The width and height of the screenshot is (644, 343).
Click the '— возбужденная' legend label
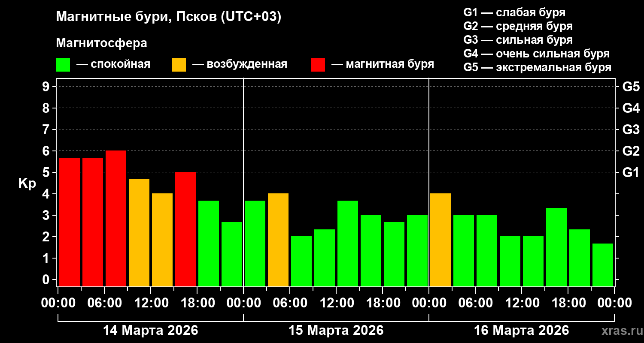coord(240,64)
